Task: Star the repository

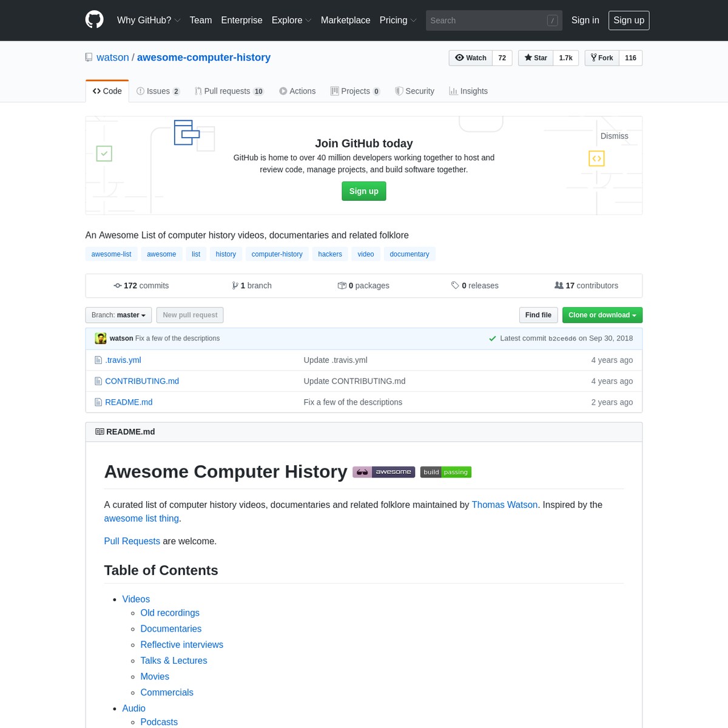Action: coord(536,58)
